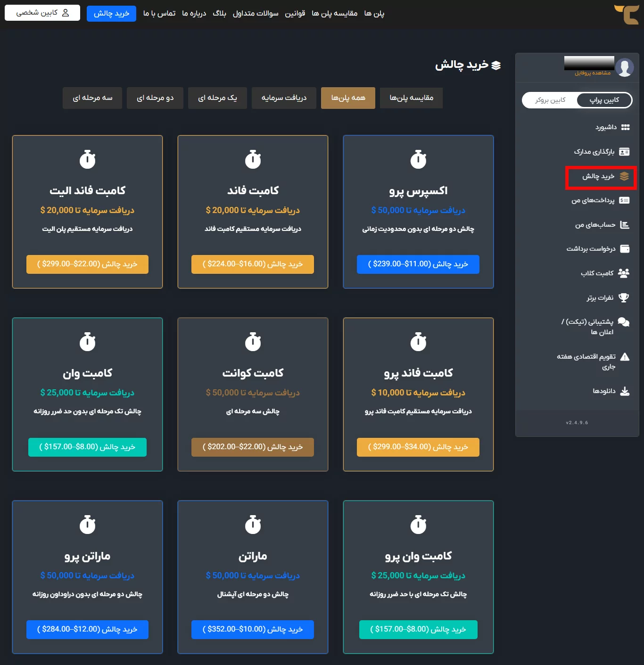Buy the کامبت وان challenge ($157.00–$8.00)
This screenshot has width=644, height=665.
(x=87, y=447)
